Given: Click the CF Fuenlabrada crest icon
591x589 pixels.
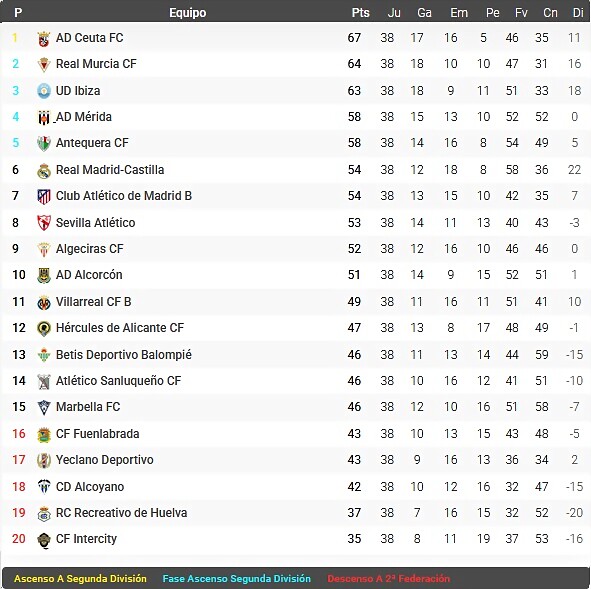Looking at the screenshot, I should [x=44, y=434].
